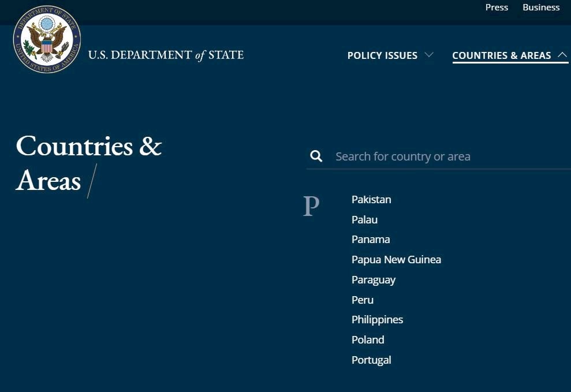Select Palau from the country list
Screen dimensions: 571x392
pos(364,219)
